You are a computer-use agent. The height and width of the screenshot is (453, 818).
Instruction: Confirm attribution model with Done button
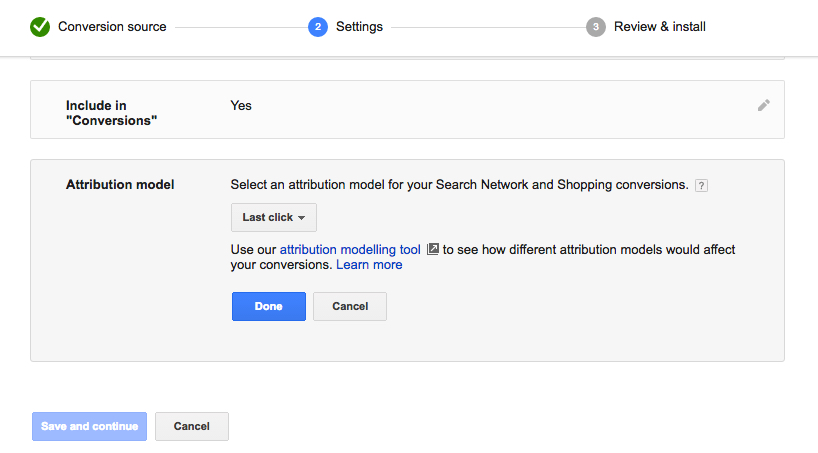269,306
